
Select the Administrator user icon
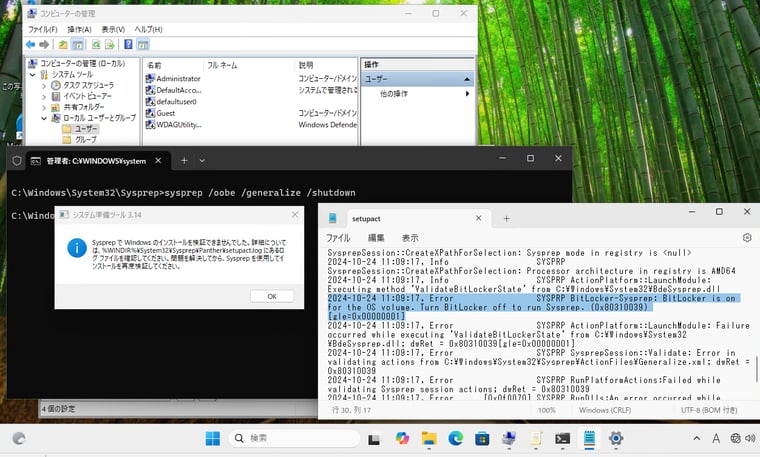click(150, 78)
